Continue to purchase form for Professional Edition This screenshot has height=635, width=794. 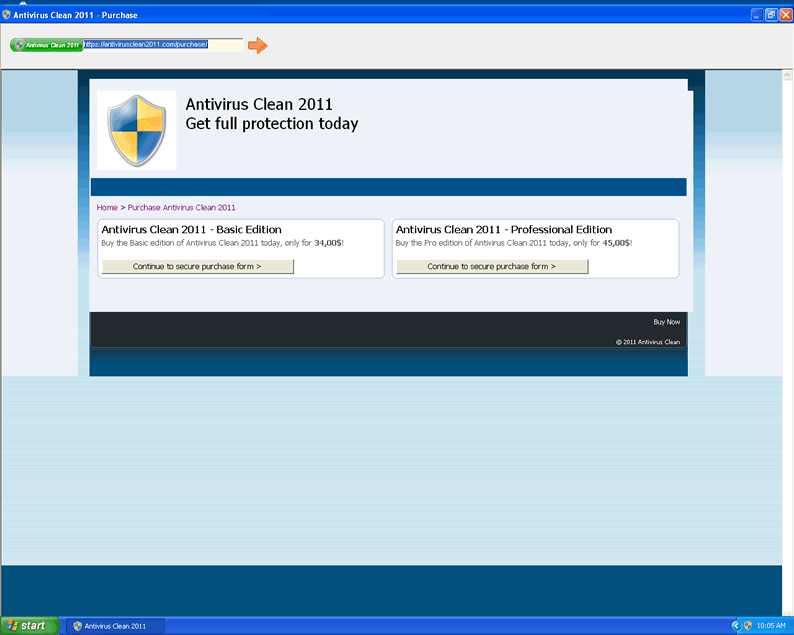coord(492,267)
